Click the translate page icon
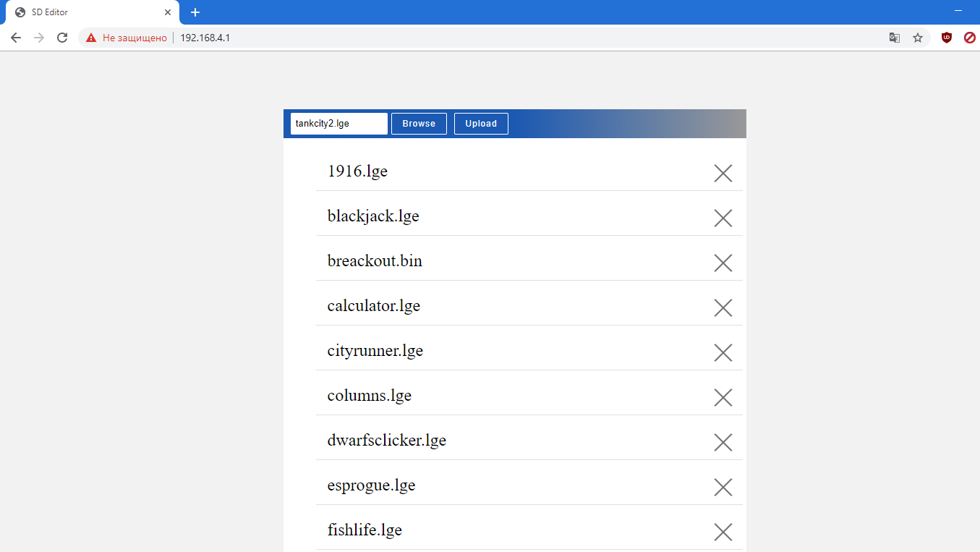The width and height of the screenshot is (980, 552). pos(895,38)
